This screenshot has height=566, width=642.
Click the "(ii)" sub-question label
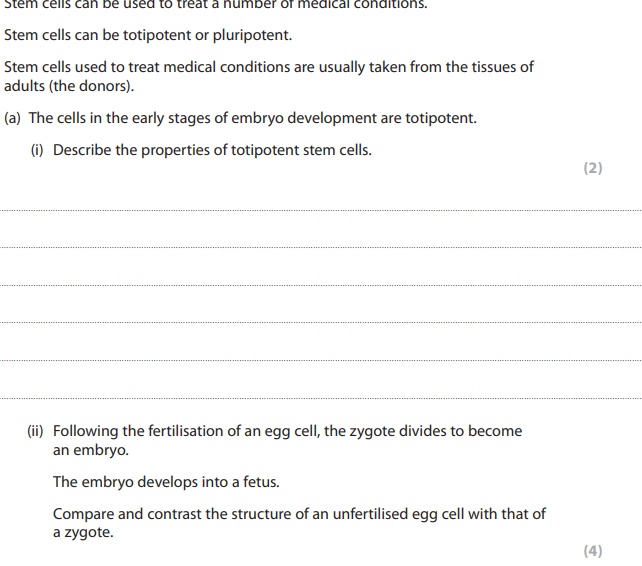click(x=36, y=431)
